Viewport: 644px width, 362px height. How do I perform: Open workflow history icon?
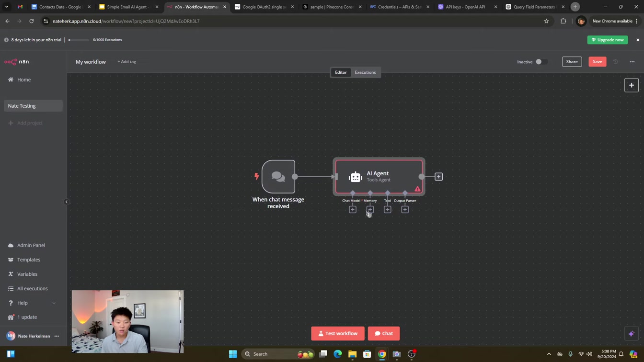click(616, 62)
